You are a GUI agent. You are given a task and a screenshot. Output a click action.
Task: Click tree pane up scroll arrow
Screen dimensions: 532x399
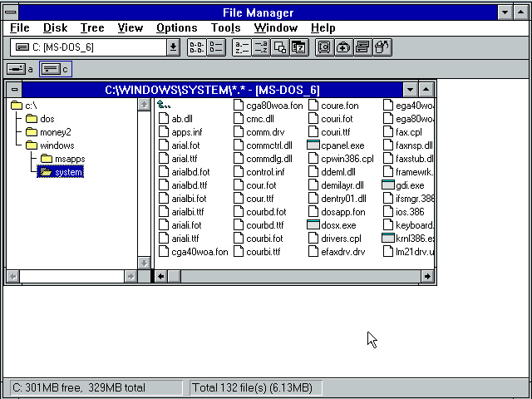pos(144,105)
